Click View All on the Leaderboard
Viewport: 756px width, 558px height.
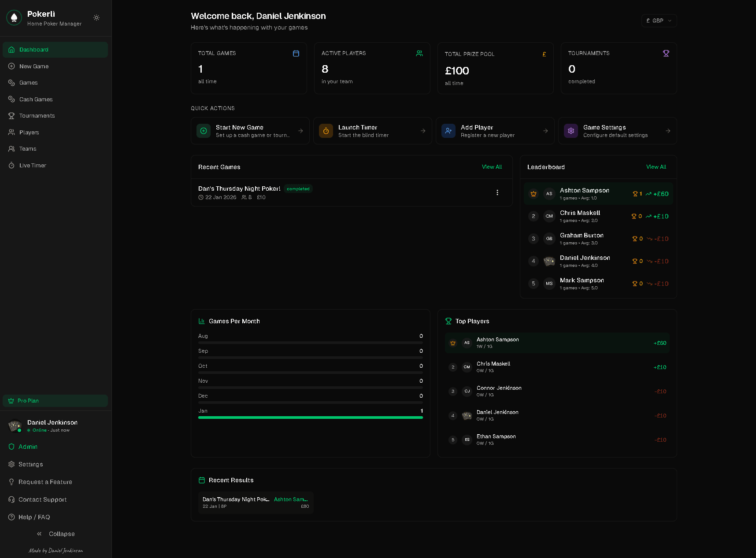(x=656, y=166)
